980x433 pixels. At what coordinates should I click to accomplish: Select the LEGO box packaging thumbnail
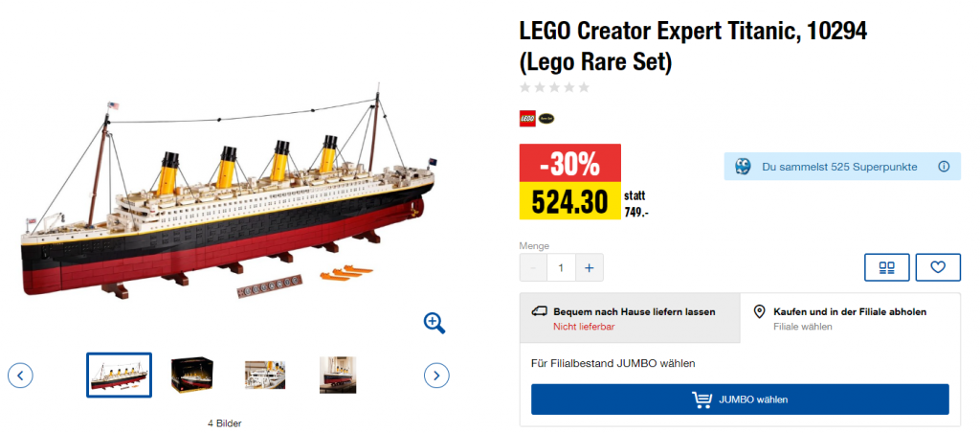click(x=191, y=375)
